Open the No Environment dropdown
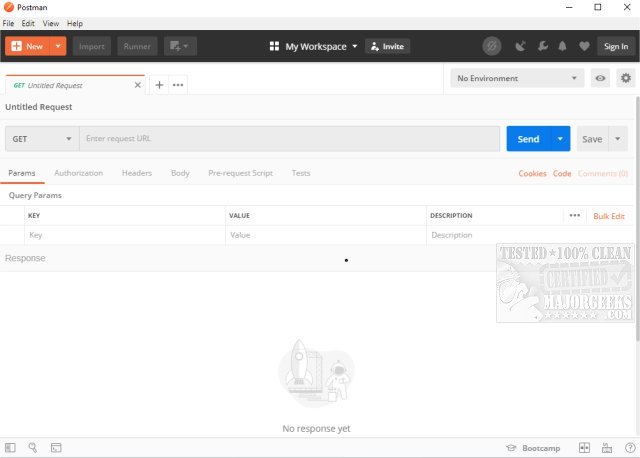 tap(517, 78)
